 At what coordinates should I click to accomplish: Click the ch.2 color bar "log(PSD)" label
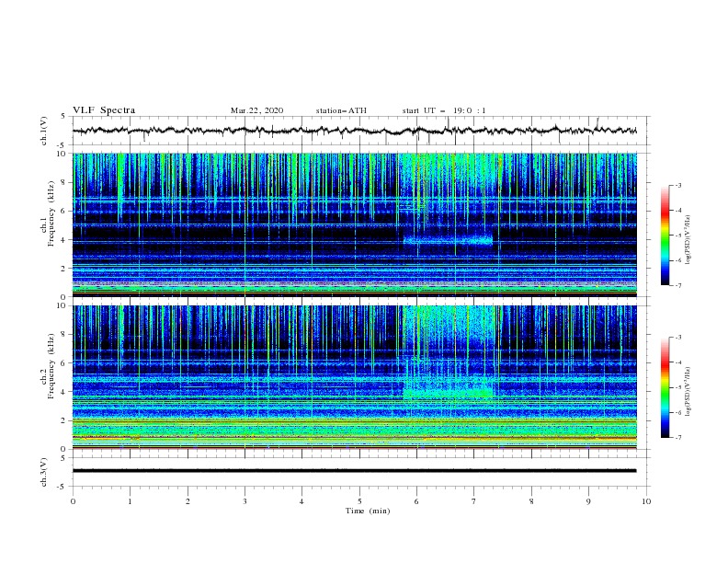[x=688, y=391]
